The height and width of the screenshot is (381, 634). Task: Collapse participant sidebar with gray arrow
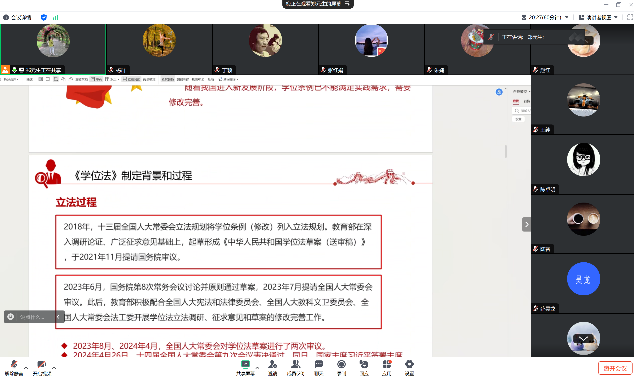coord(526,224)
